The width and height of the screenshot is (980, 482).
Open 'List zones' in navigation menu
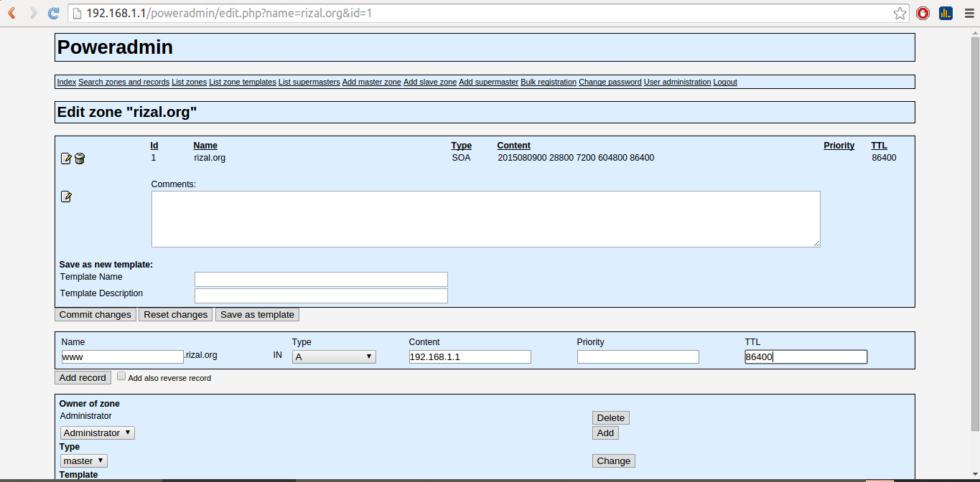pos(189,82)
